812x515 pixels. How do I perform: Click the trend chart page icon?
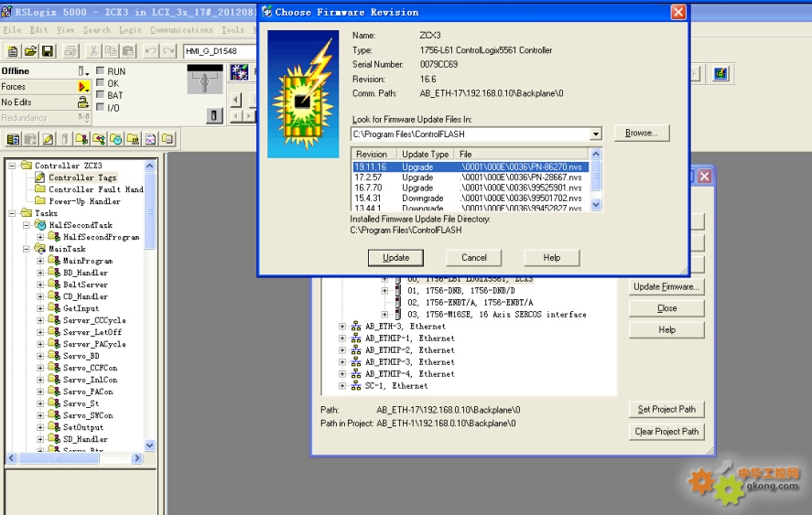150,139
